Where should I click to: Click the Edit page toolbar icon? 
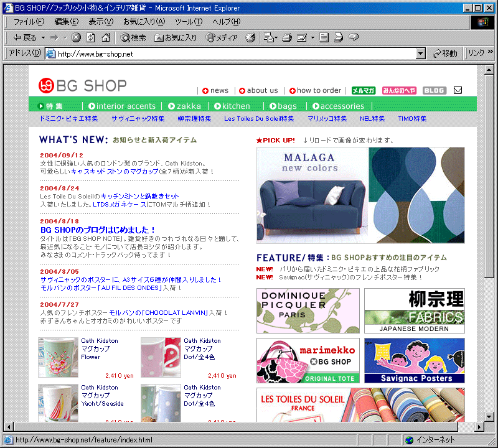coord(302,38)
